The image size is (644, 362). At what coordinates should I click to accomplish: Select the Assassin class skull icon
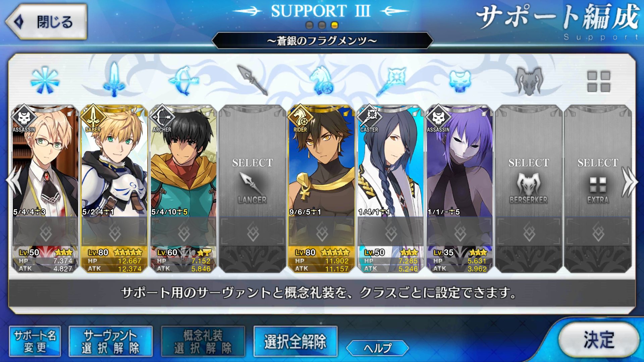point(460,81)
